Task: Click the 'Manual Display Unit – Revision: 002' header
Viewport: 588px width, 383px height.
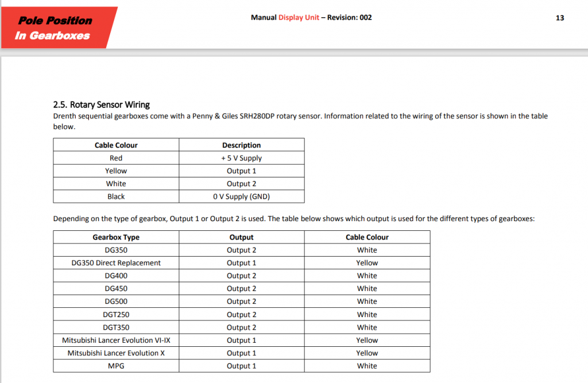Action: 311,18
